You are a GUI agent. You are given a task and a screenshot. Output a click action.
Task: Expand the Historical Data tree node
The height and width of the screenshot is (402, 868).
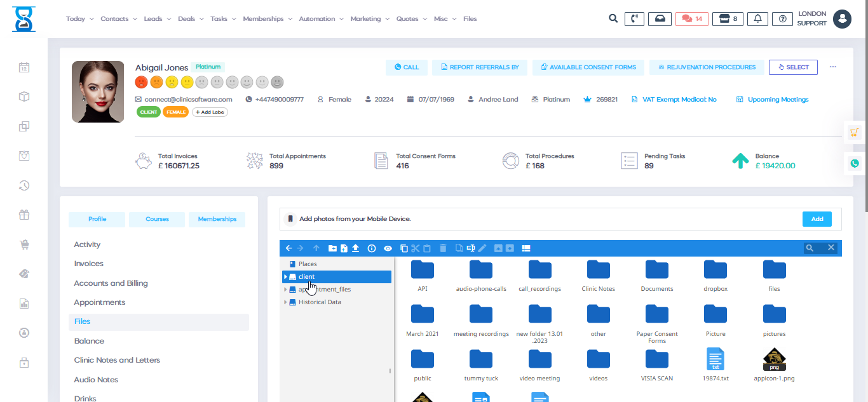tap(285, 302)
